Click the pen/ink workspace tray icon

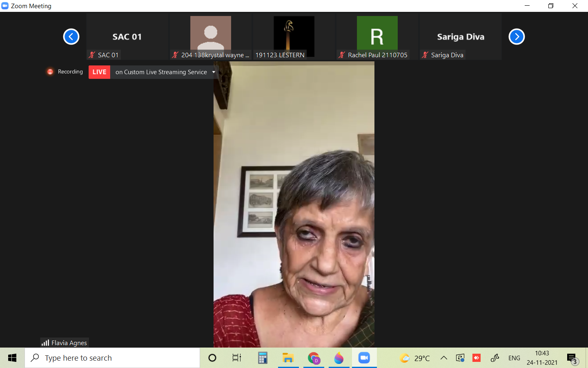pyautogui.click(x=495, y=358)
